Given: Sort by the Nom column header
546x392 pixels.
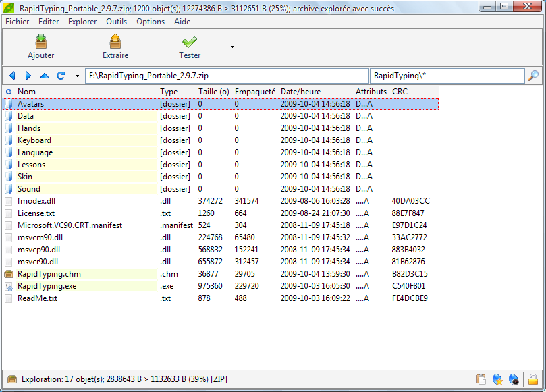Looking at the screenshot, I should click(27, 92).
